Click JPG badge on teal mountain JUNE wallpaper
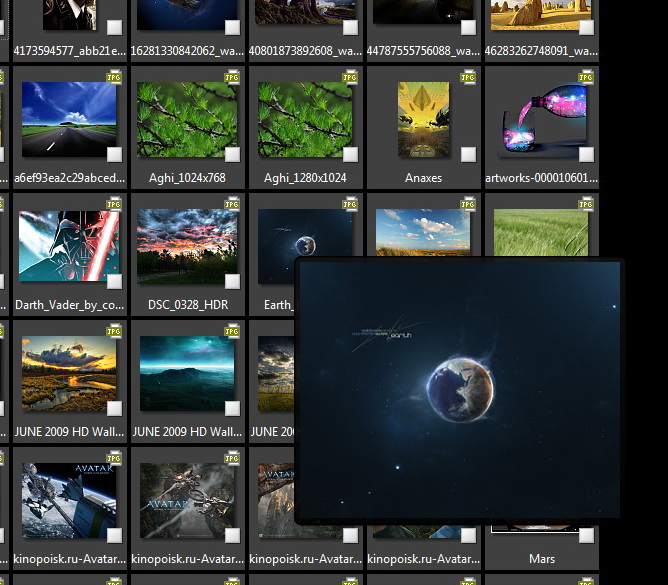This screenshot has width=668, height=585. (232, 331)
